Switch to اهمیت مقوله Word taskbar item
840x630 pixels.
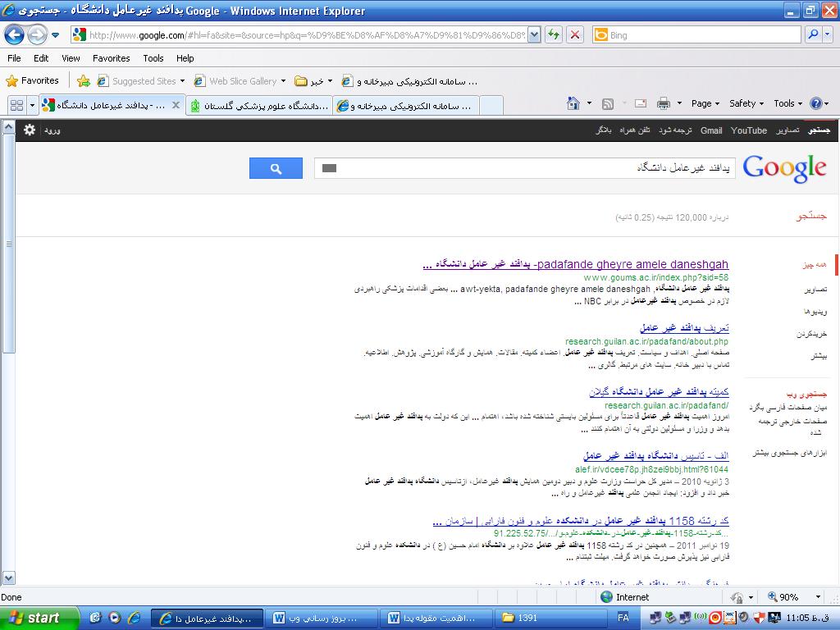(x=436, y=619)
